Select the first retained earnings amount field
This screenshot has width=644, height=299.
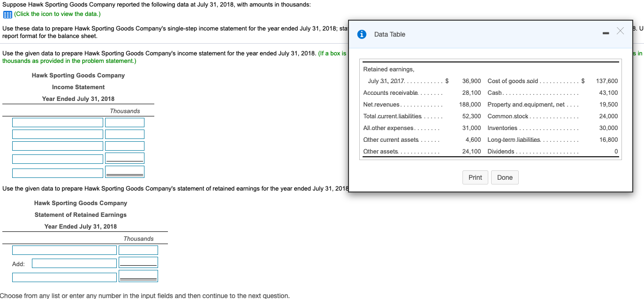(x=138, y=250)
